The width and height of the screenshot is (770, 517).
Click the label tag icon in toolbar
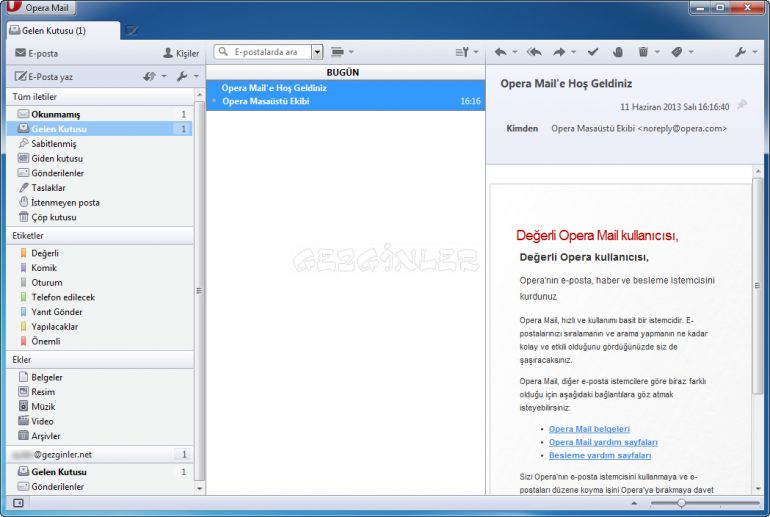677,52
